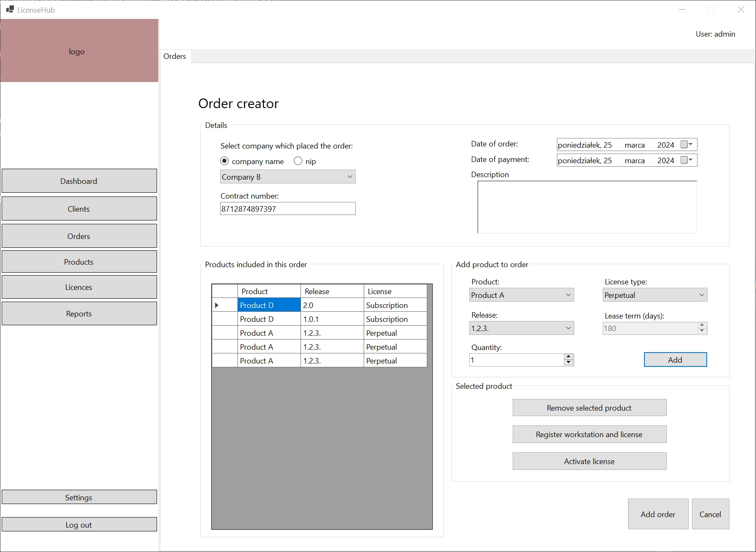Click the Release column header

332,291
